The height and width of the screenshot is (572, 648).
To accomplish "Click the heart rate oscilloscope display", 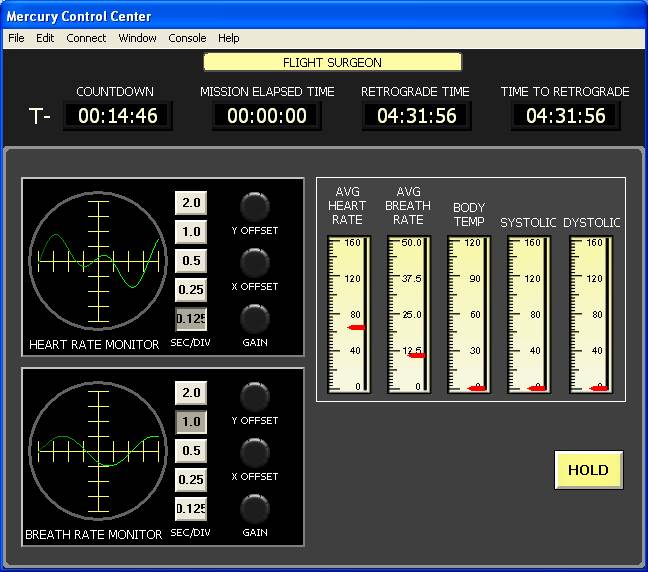I will [98, 262].
